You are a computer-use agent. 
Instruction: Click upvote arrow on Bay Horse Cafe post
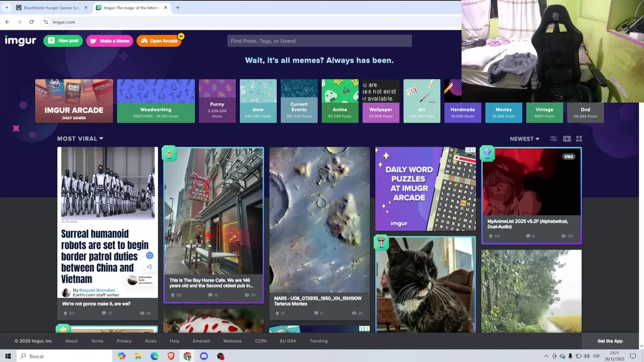(x=173, y=295)
